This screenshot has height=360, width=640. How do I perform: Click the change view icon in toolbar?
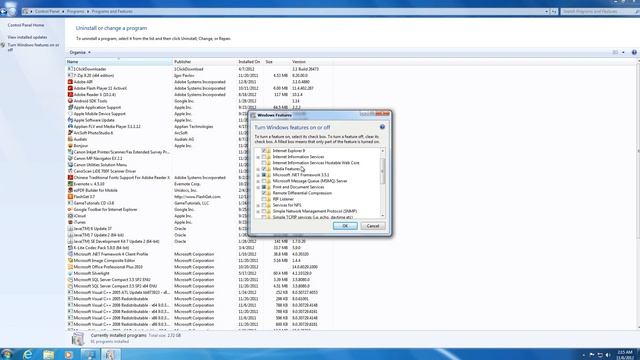[615, 52]
